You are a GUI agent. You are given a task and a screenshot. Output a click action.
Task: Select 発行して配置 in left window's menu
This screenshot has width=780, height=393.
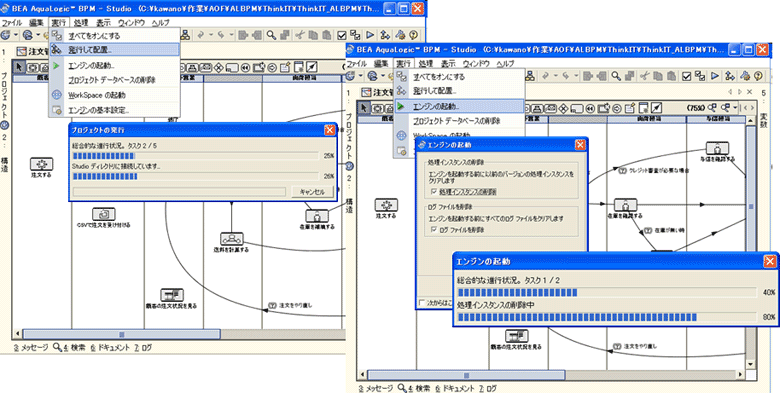[x=115, y=50]
